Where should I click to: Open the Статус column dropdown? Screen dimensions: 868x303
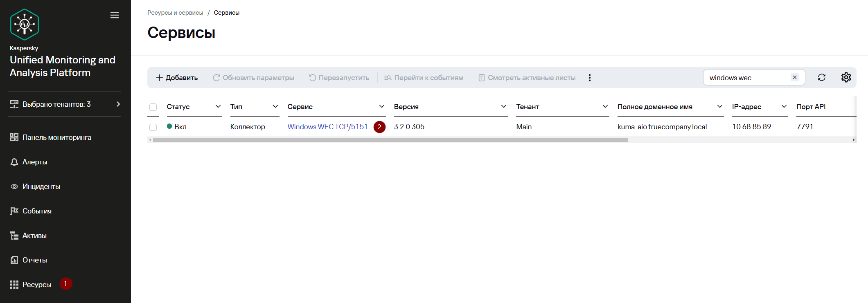coord(218,107)
